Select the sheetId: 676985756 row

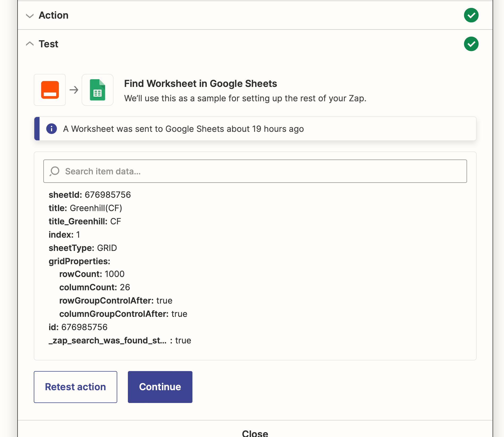(90, 195)
